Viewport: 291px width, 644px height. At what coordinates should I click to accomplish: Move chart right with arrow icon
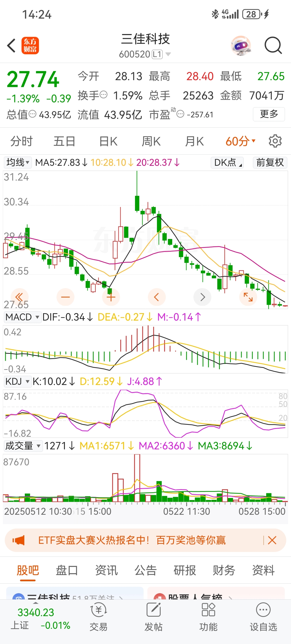(x=203, y=297)
